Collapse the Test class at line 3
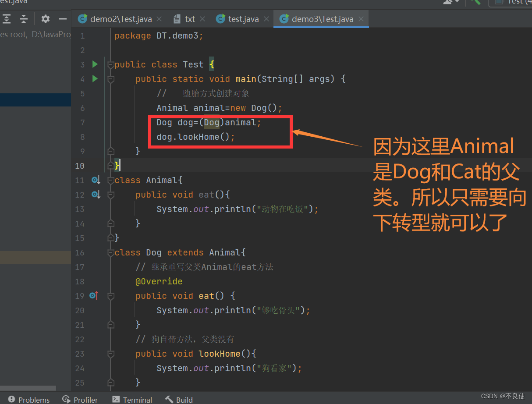Screen dimensions: 532x404 111,65
